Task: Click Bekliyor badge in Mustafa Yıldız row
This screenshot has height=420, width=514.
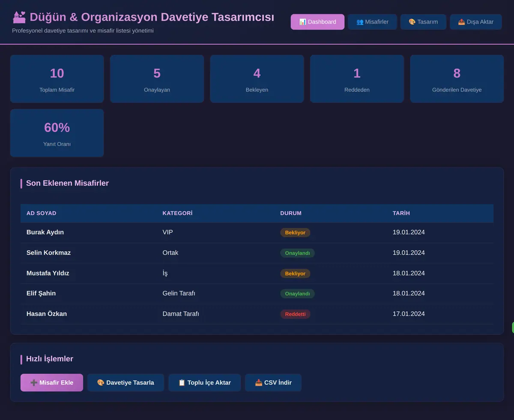Action: [295, 273]
